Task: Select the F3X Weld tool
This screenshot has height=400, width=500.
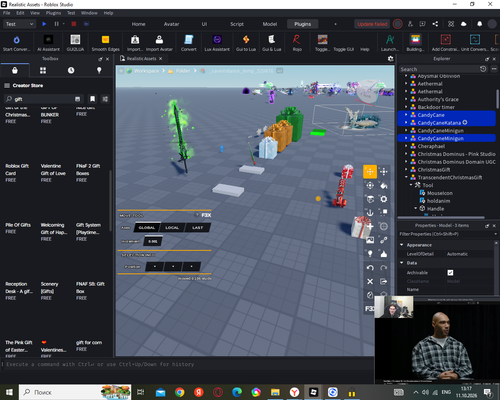Action: coord(384,240)
